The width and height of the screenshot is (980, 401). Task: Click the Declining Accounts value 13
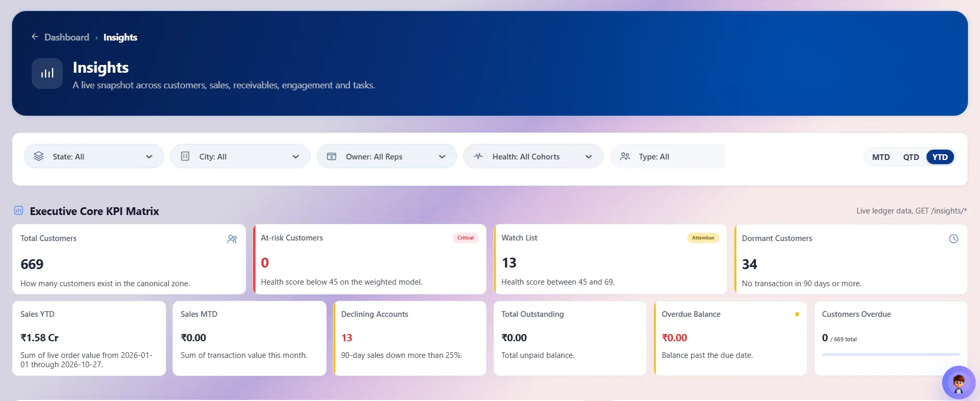point(347,338)
